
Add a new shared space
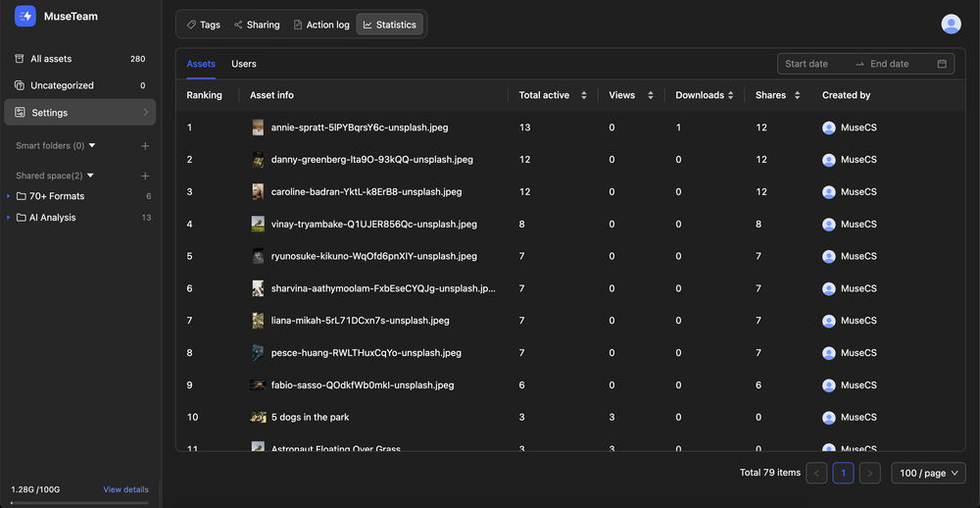pos(145,176)
